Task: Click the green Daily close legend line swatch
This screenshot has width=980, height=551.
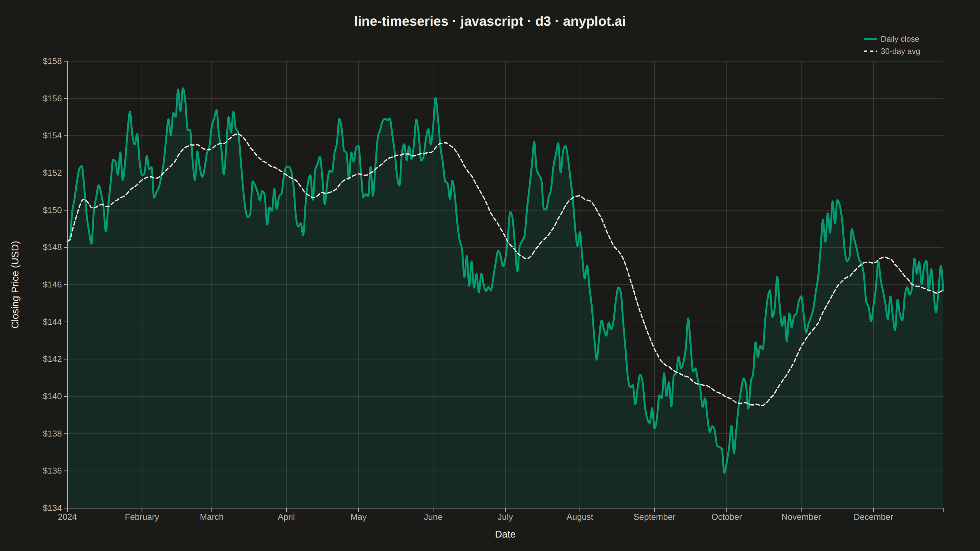Action: tap(870, 39)
